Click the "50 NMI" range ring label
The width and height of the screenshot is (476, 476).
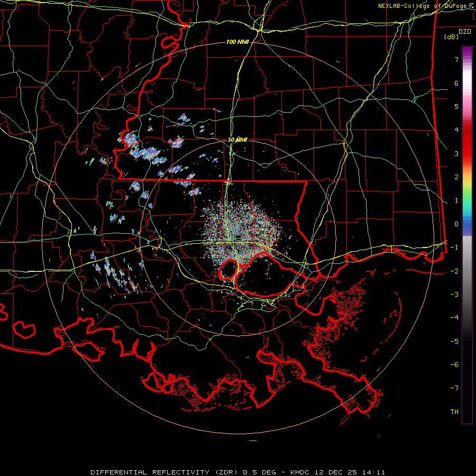[x=237, y=140]
